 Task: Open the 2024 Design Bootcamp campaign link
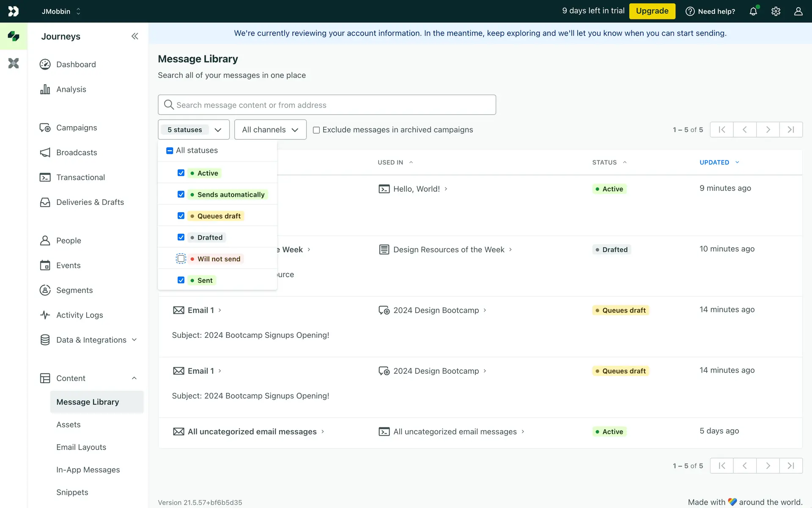click(436, 310)
